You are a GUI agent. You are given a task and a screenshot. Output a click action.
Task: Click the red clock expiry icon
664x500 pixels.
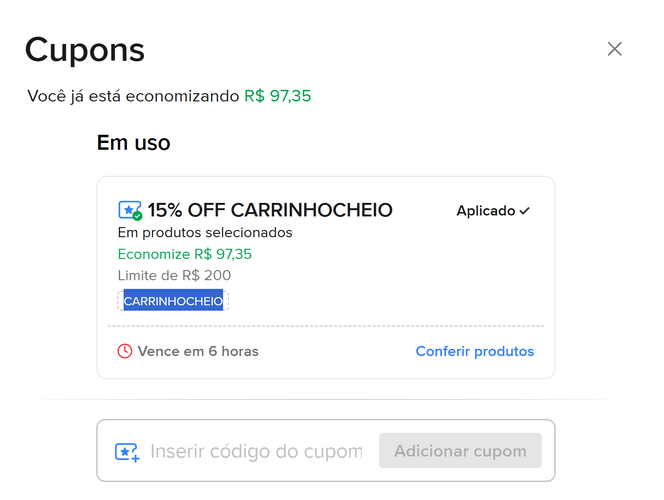pos(125,351)
